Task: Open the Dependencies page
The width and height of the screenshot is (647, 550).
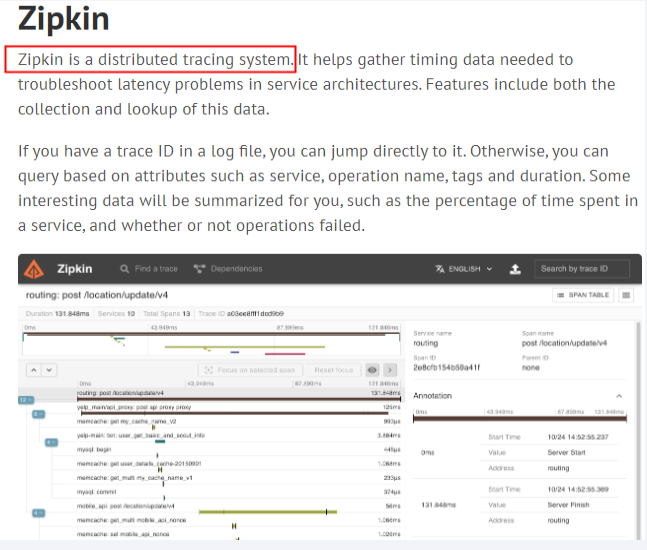Action: tap(228, 269)
